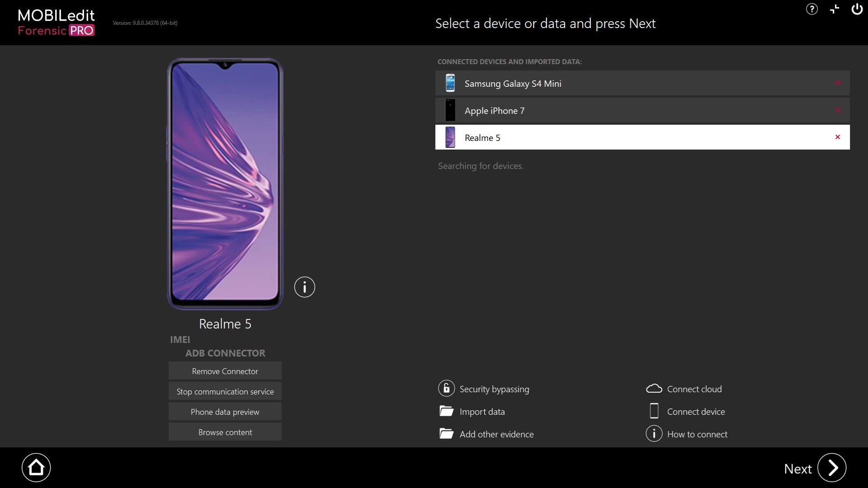The width and height of the screenshot is (868, 488).
Task: Select Apple iPhone 7 row
Action: (642, 110)
